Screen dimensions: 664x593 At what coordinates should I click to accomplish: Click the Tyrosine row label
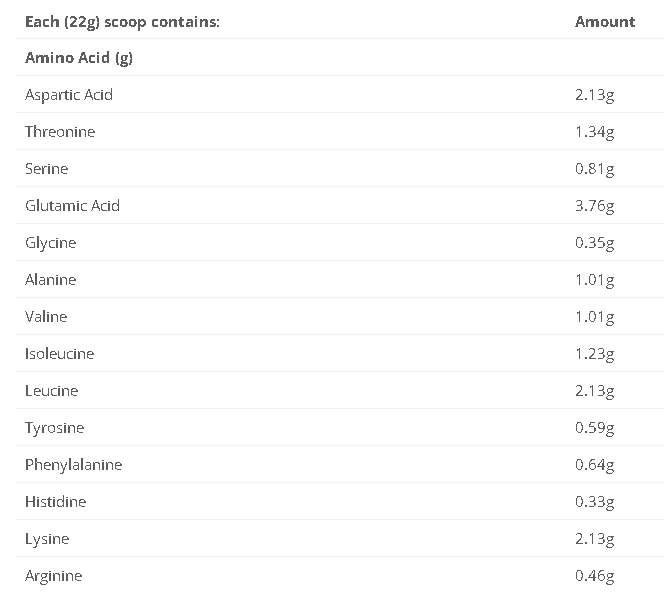pos(54,428)
